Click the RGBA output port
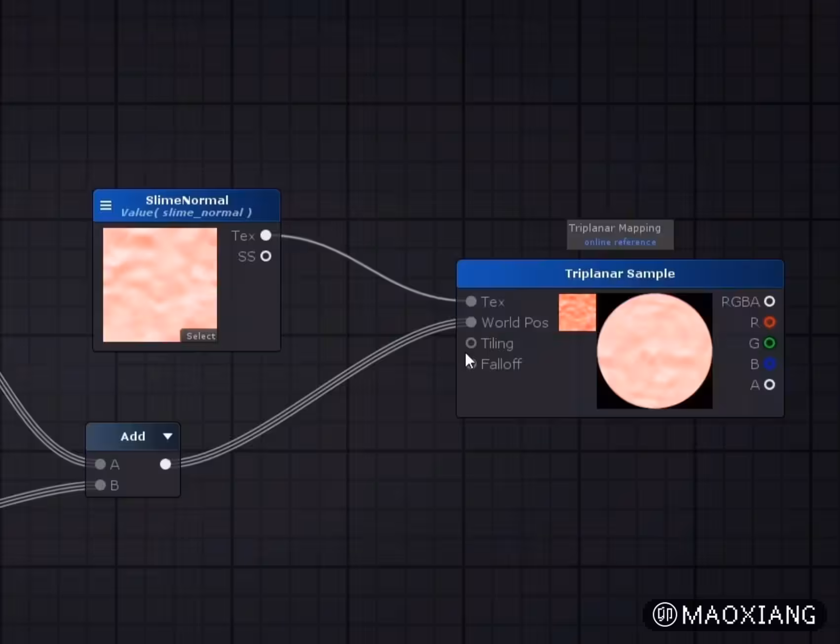Screen dimensions: 840x644 (x=769, y=301)
